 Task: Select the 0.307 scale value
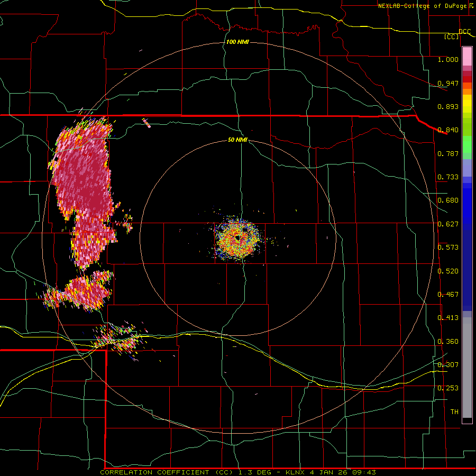[448, 365]
